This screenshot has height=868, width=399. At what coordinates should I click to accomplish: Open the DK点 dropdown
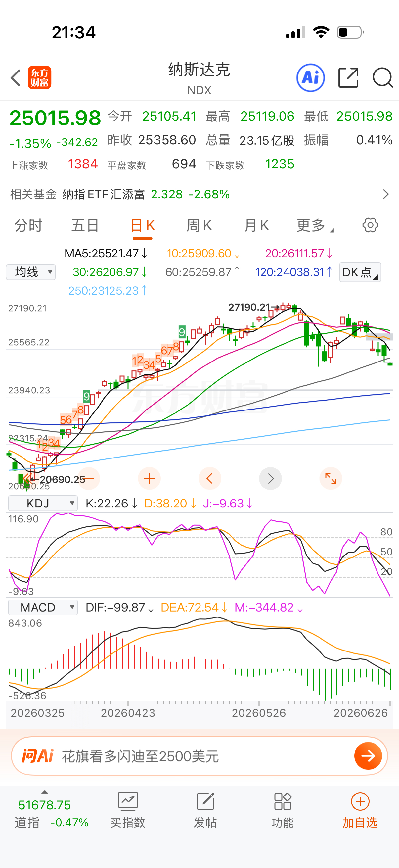(360, 272)
